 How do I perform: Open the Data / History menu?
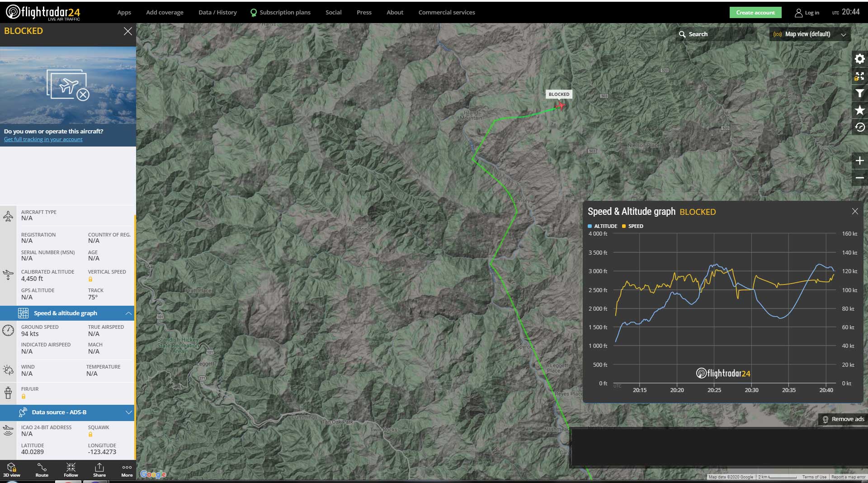(217, 12)
